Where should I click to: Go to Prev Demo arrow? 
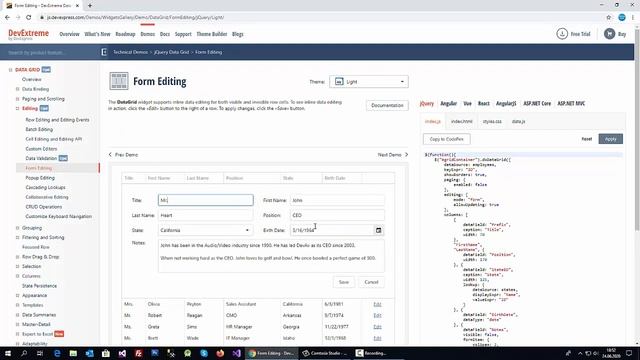[110, 155]
